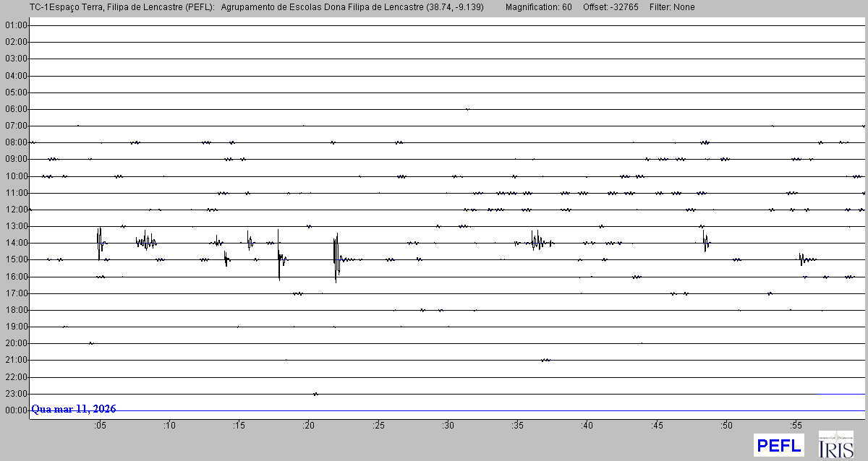Image resolution: width=868 pixels, height=461 pixels.
Task: Click the 16:00 hour label
Action: click(x=16, y=277)
